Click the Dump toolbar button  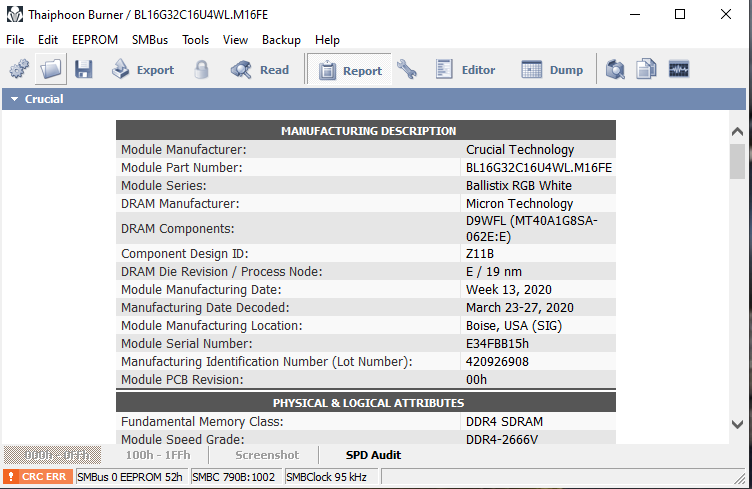coord(552,70)
